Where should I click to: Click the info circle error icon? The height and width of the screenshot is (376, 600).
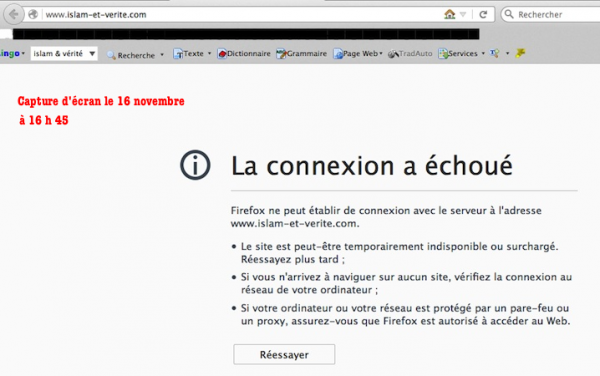click(x=195, y=165)
